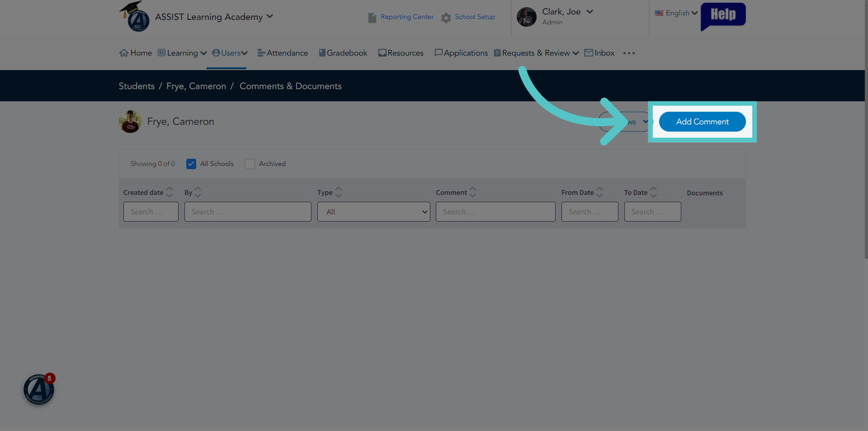
Task: Click the Advantage widget with 5 badge
Action: [39, 389]
